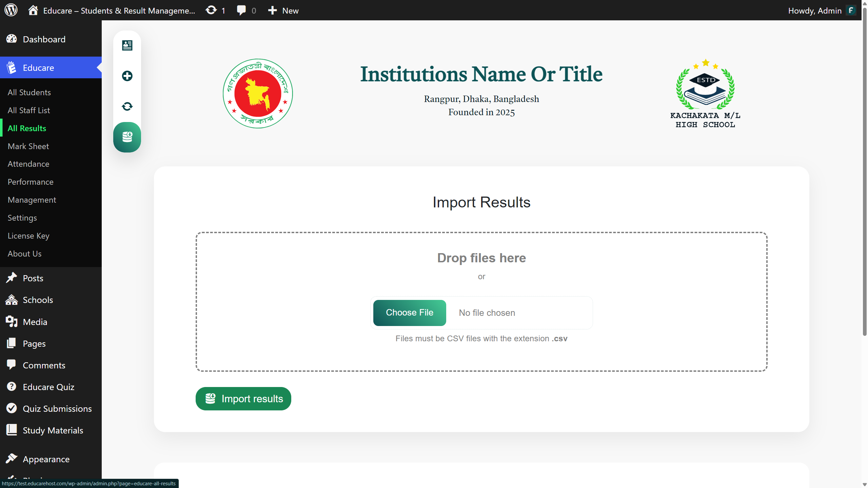Click the Posts label in sidebar

33,278
